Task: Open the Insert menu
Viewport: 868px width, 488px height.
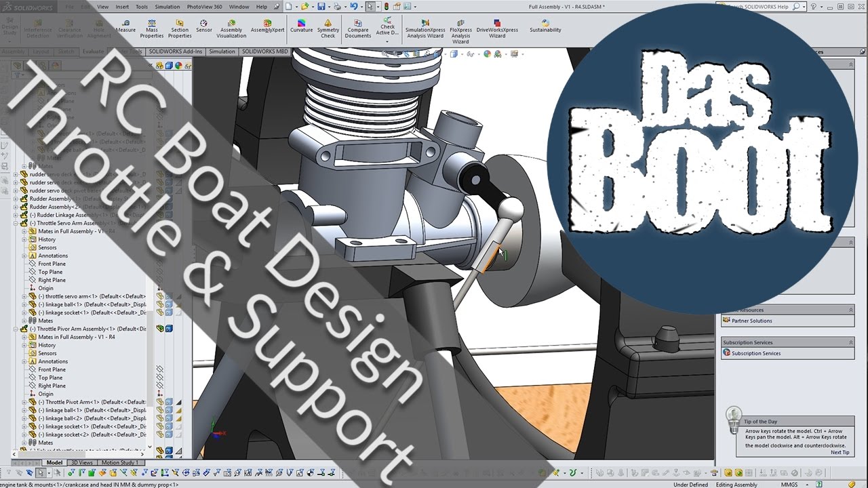Action: pyautogui.click(x=122, y=6)
